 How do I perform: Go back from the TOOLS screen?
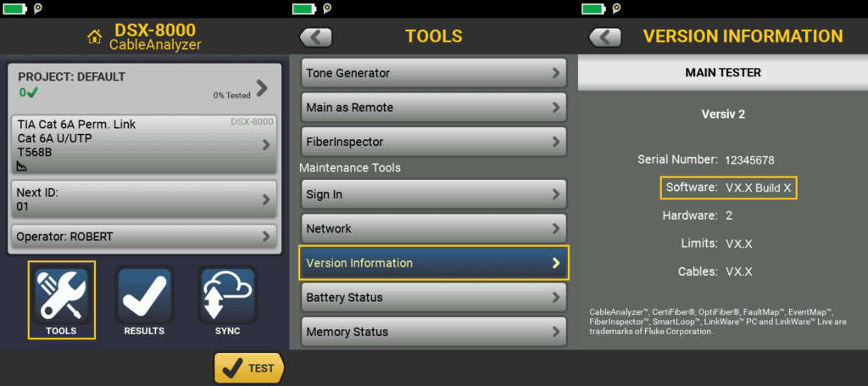coord(315,37)
